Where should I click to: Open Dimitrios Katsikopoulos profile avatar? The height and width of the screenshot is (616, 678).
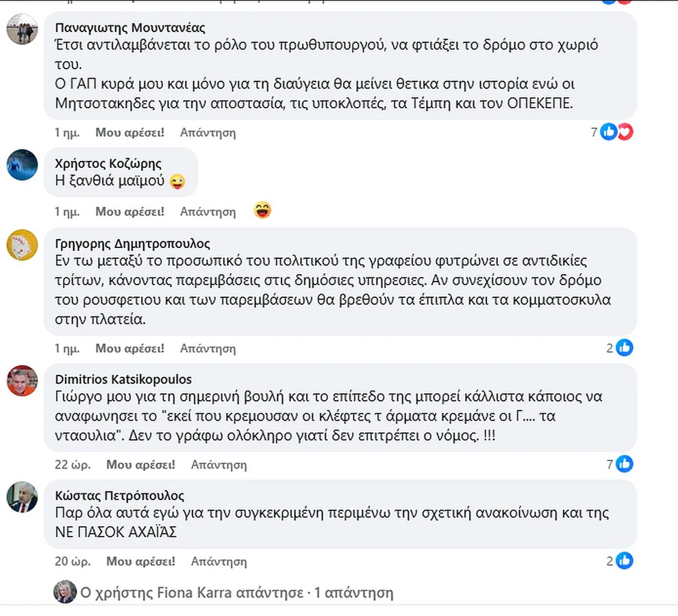(22, 380)
